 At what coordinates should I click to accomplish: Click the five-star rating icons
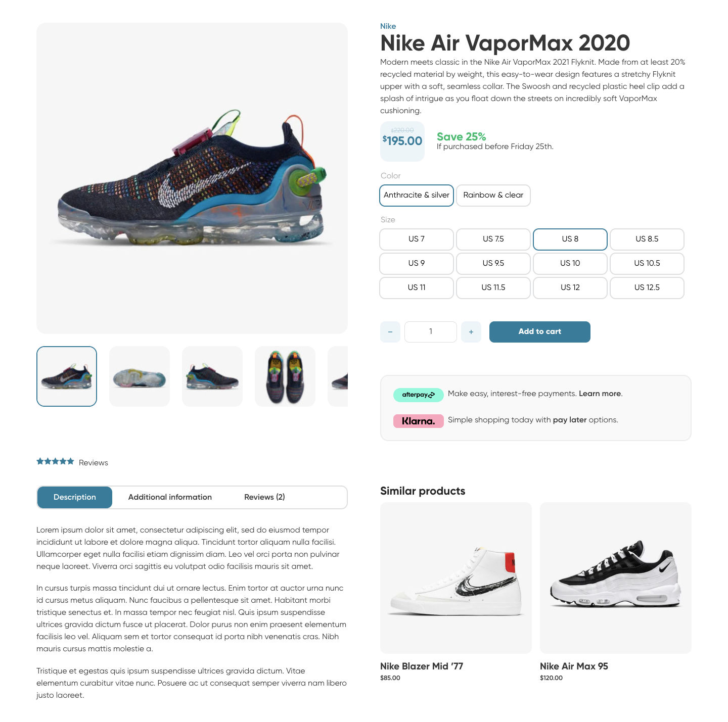pyautogui.click(x=56, y=461)
